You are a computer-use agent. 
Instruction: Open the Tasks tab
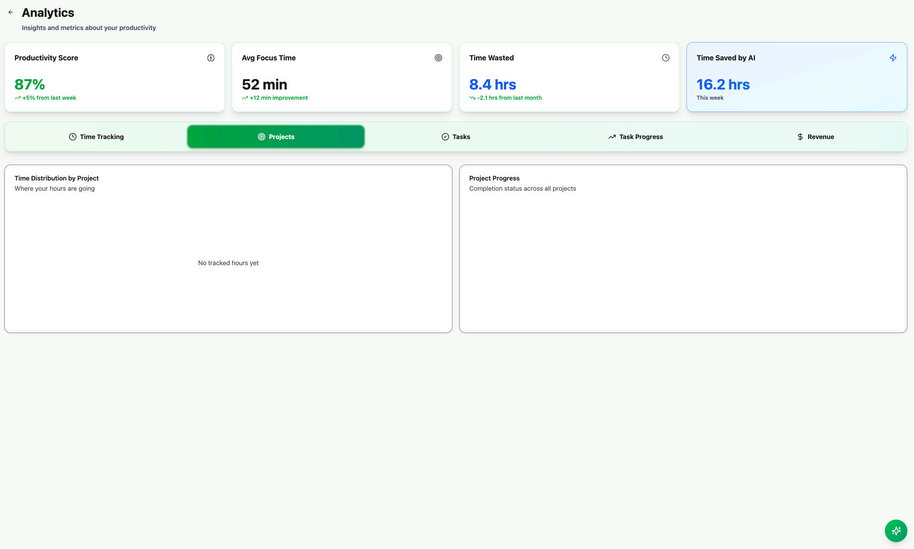click(455, 137)
